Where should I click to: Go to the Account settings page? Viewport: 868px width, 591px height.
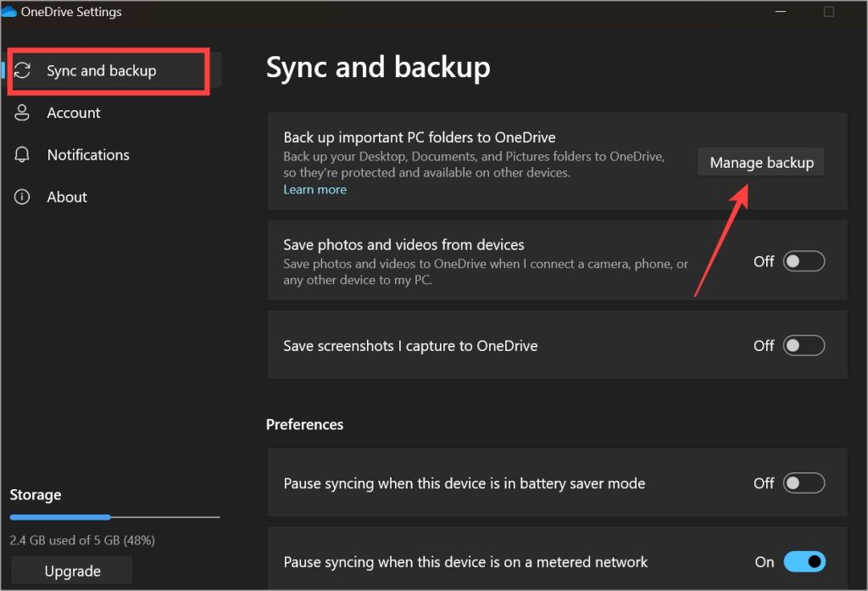click(74, 113)
